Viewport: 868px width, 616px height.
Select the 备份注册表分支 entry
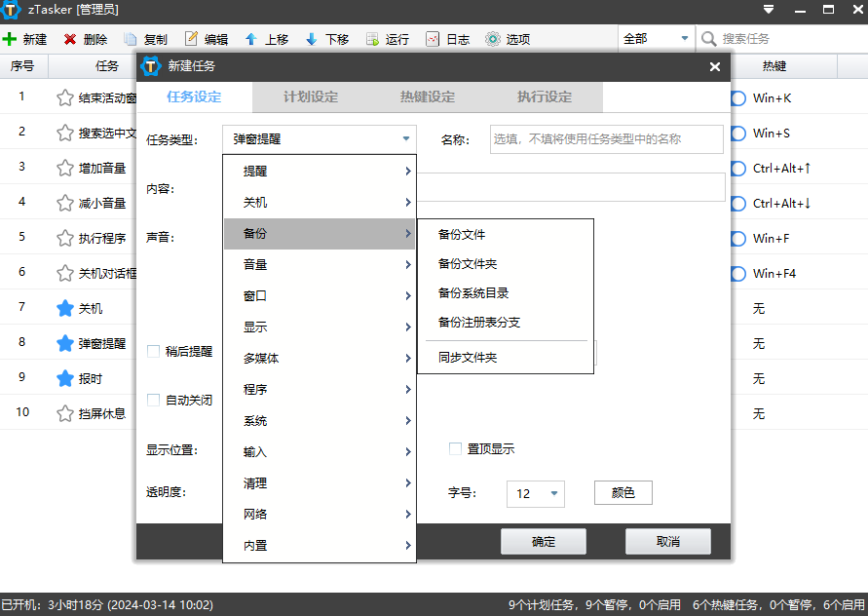coord(506,323)
